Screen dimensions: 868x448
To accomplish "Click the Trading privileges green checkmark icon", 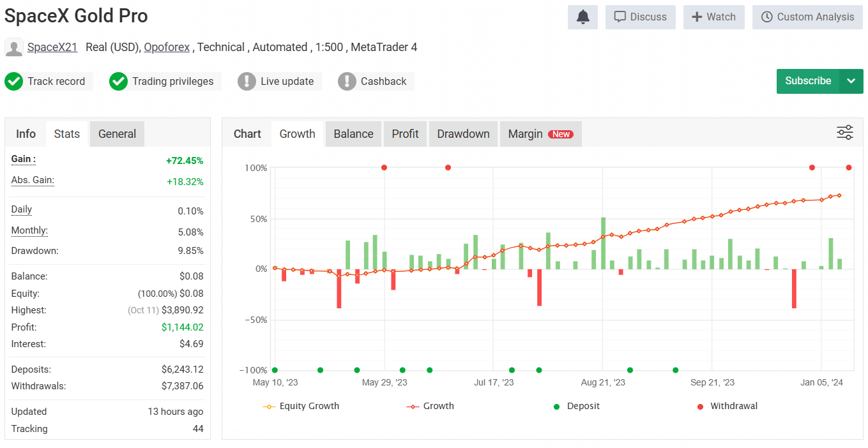I will tap(118, 82).
